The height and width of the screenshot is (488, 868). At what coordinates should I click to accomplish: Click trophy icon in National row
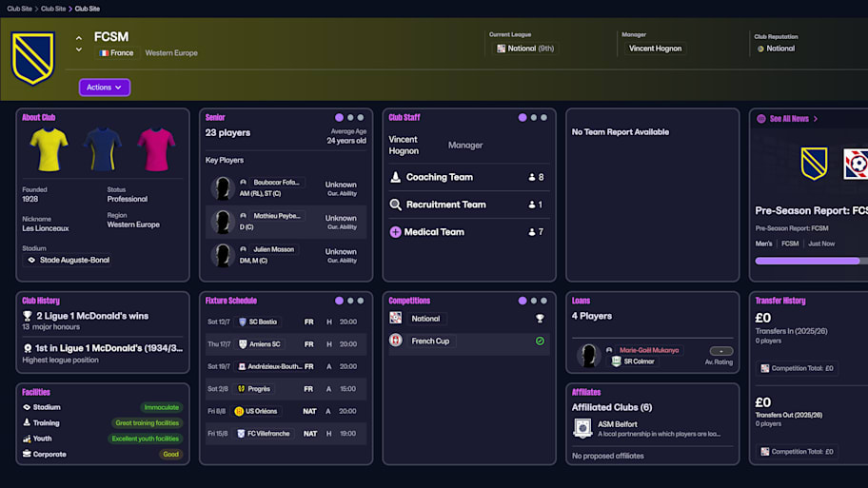pyautogui.click(x=540, y=319)
